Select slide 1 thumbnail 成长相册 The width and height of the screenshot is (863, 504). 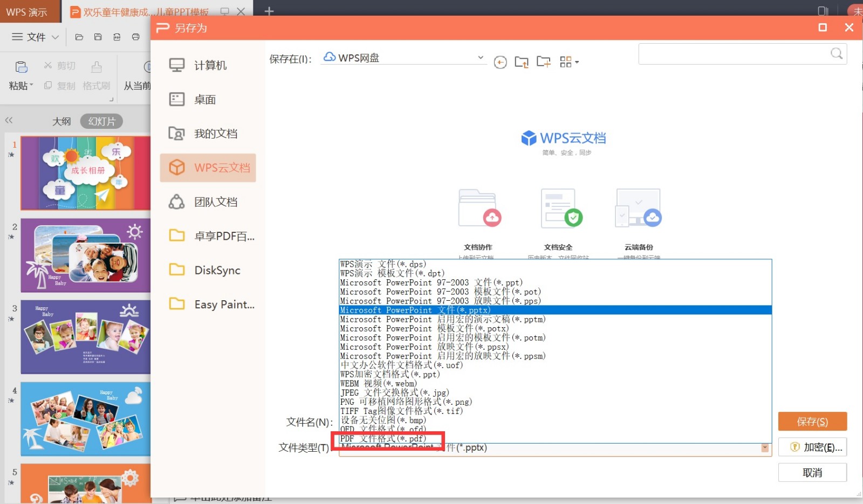86,173
